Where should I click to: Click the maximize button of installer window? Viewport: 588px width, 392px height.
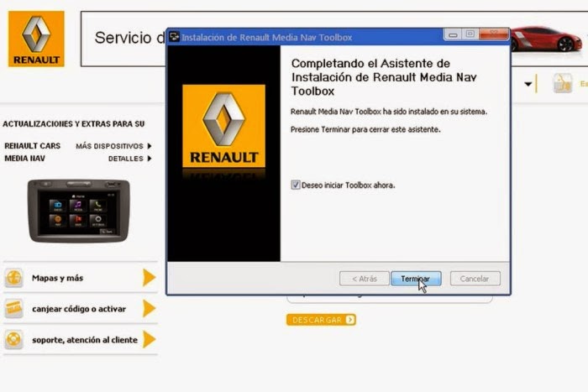click(x=470, y=34)
